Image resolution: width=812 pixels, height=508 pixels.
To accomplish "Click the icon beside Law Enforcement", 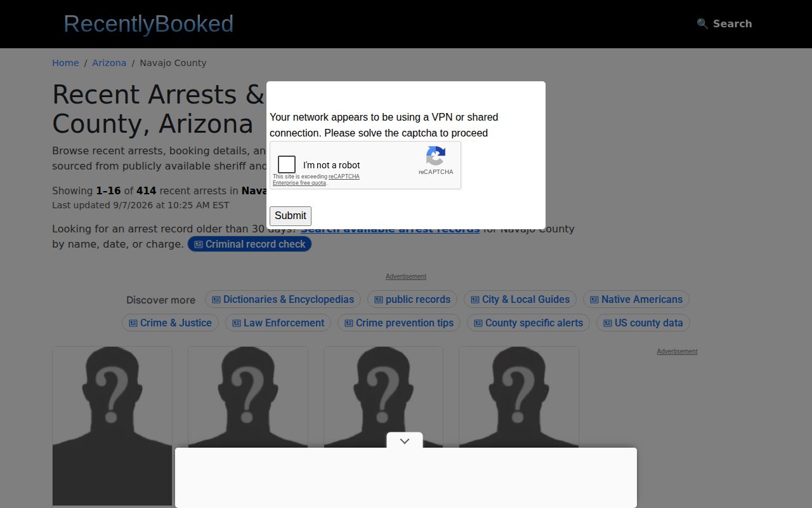I will click(x=237, y=323).
